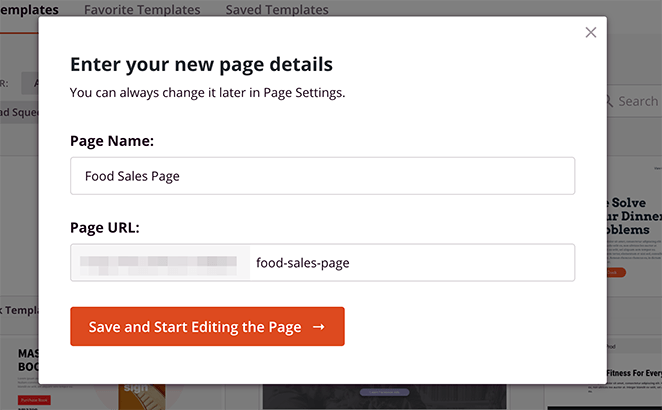Click the orange button in the dinner template
The width and height of the screenshot is (662, 410).
point(614,271)
